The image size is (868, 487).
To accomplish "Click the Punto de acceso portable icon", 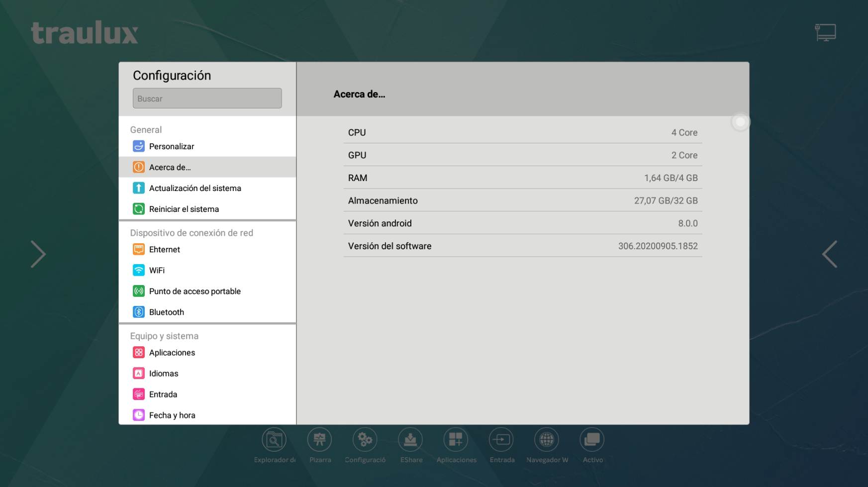I will click(x=139, y=291).
